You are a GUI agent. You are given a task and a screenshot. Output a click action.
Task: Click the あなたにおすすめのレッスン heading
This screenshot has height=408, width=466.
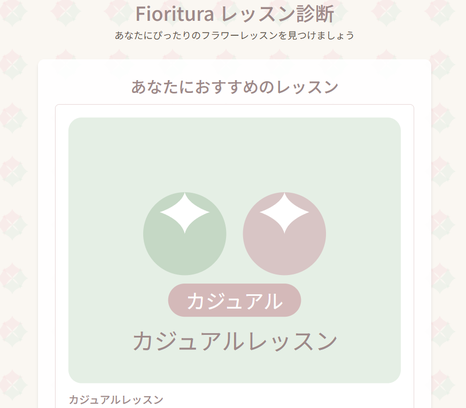[x=235, y=87]
